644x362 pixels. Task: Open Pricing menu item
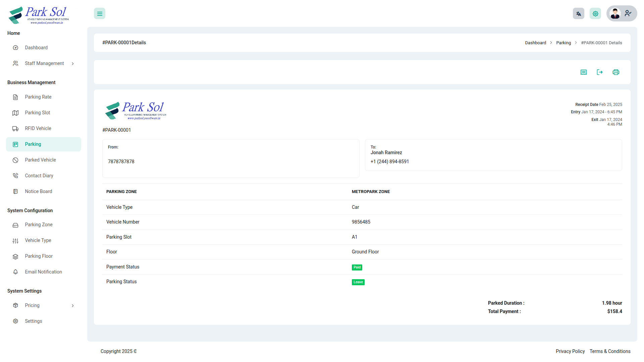tap(44, 305)
